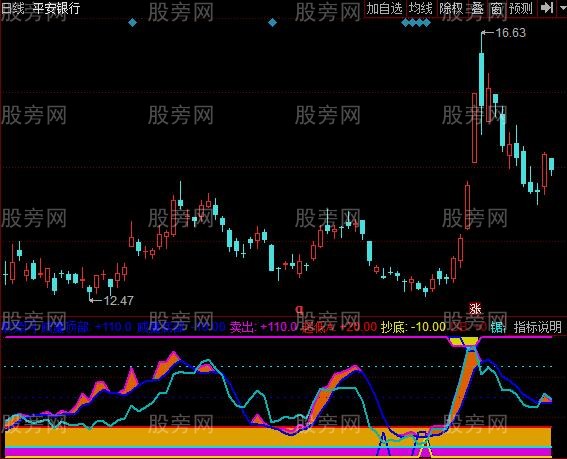Screen dimensions: 567x459
Task: Click the 卖出 +110.0 indicator value
Action: (x=264, y=327)
